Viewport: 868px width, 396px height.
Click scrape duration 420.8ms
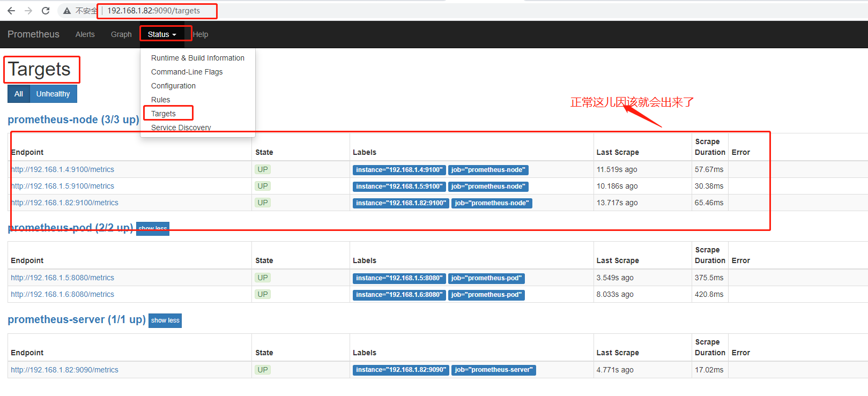pyautogui.click(x=709, y=294)
